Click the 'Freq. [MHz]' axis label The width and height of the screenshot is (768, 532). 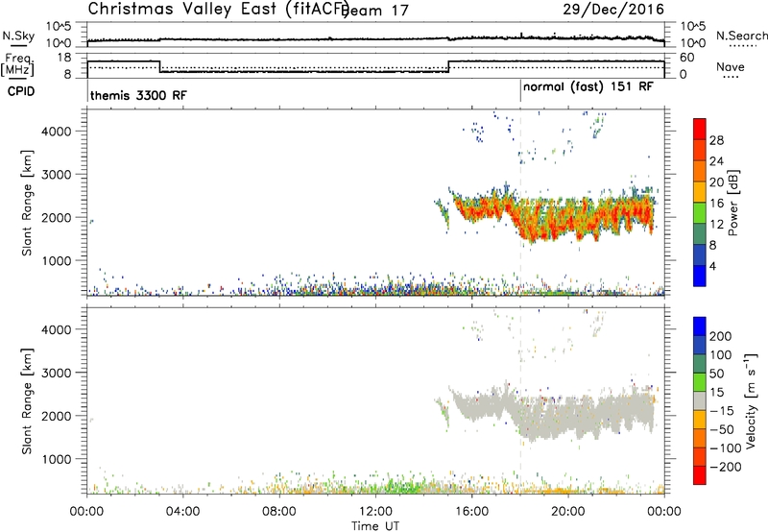(x=18, y=64)
